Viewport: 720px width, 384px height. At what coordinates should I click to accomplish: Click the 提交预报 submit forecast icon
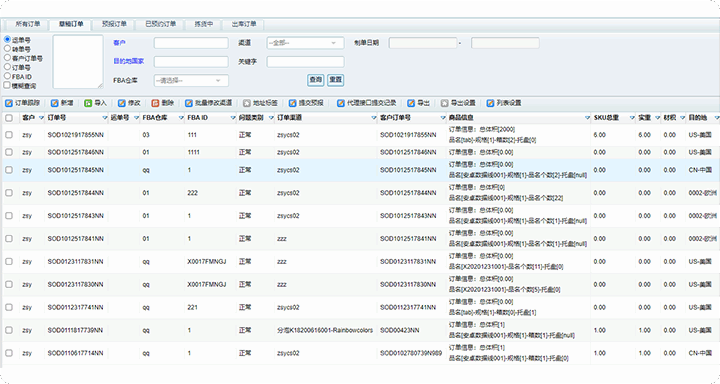pyautogui.click(x=292, y=103)
